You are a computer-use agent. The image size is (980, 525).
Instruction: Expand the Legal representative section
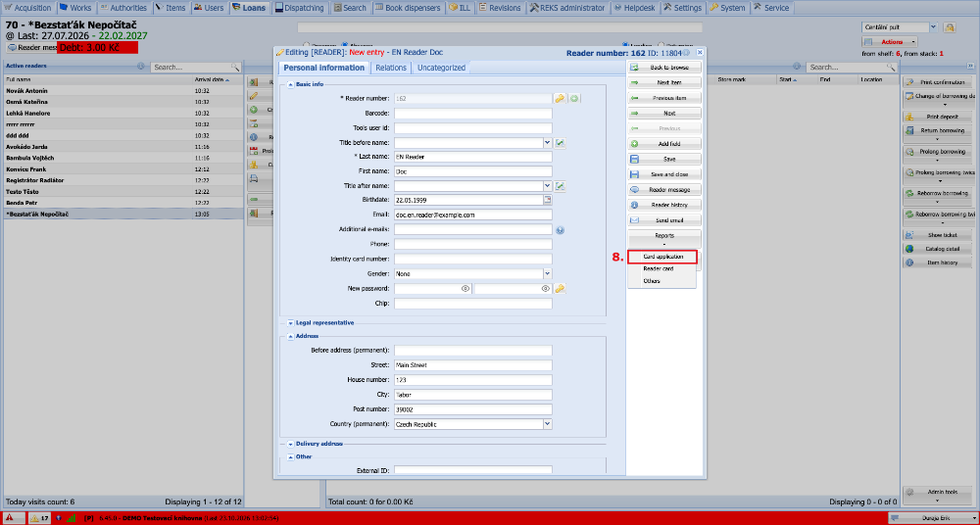pyautogui.click(x=290, y=322)
